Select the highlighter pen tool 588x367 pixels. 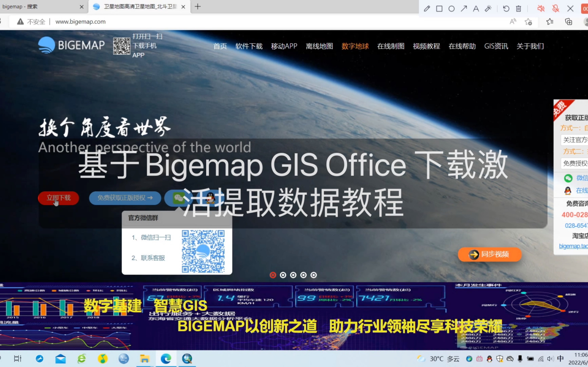coord(488,9)
